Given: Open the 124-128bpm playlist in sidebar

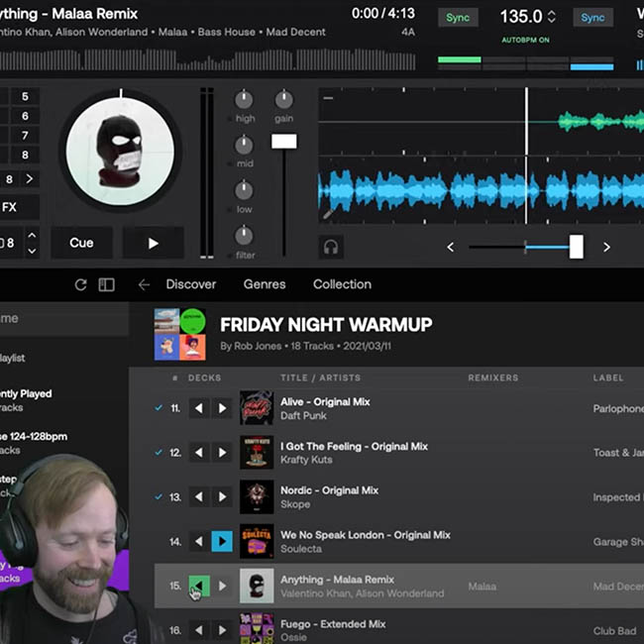Looking at the screenshot, I should pyautogui.click(x=34, y=443).
